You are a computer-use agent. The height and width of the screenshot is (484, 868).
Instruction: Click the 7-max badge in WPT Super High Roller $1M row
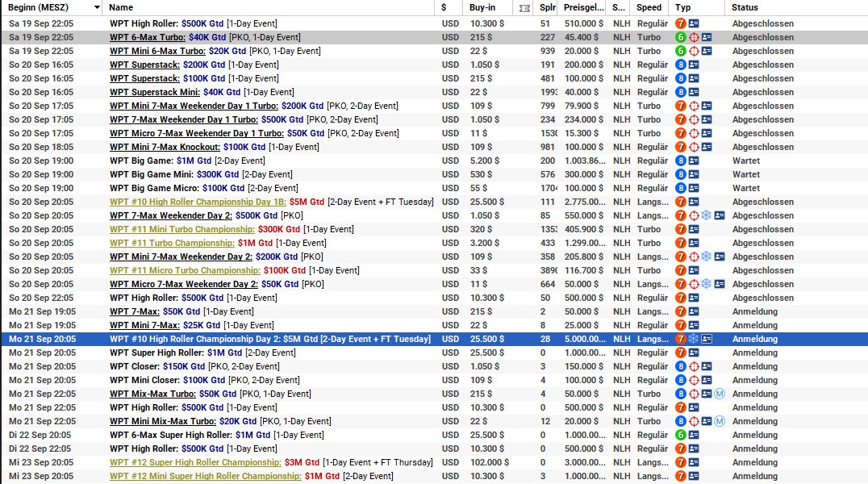(680, 353)
